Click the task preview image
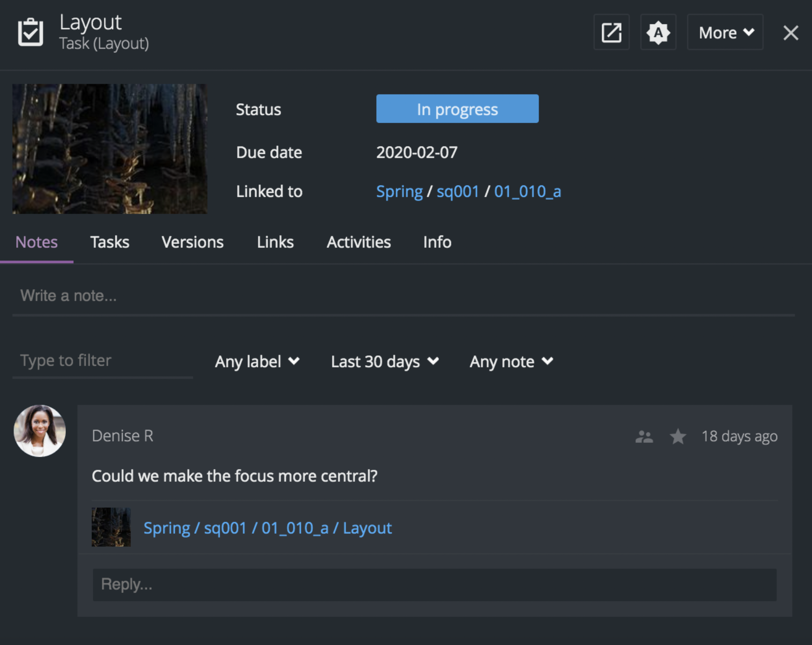 (x=109, y=148)
